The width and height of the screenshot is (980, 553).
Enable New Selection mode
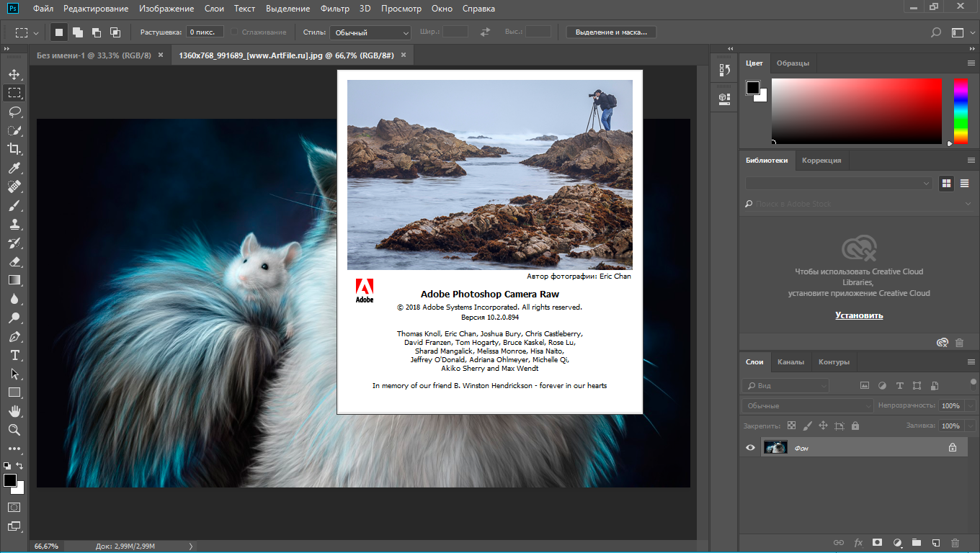[x=59, y=32]
